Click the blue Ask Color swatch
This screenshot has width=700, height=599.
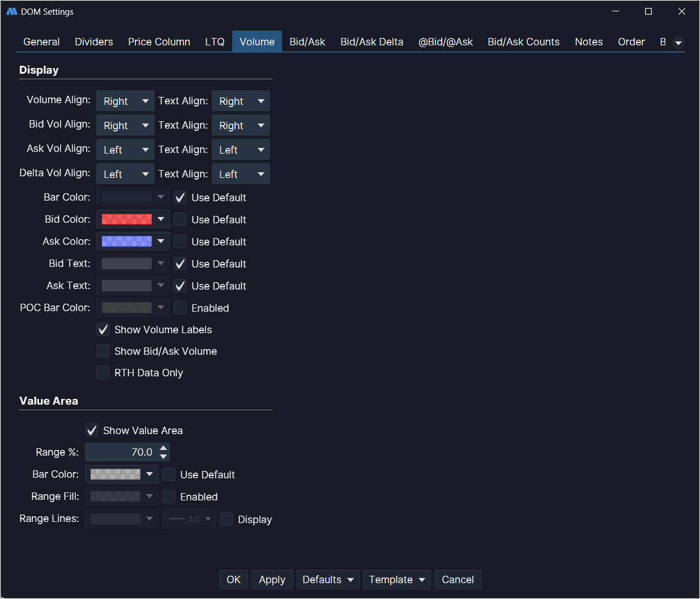pyautogui.click(x=126, y=241)
